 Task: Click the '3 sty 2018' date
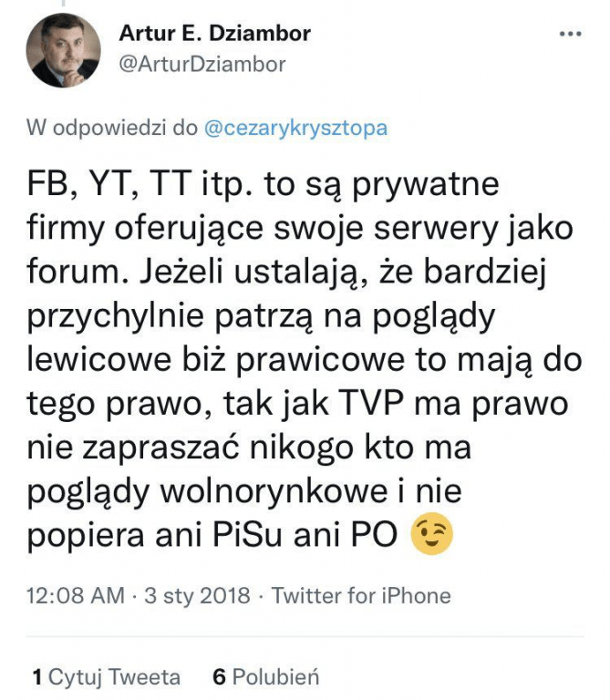click(197, 595)
